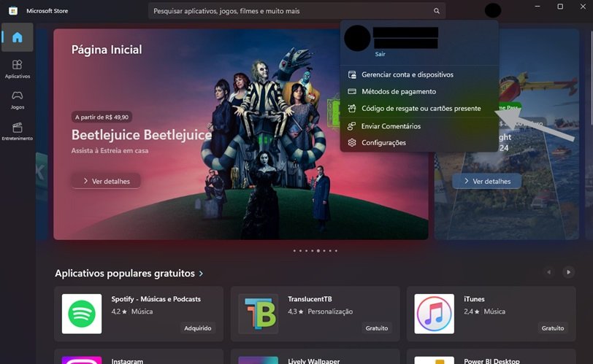Open the iTunes app icon
This screenshot has width=593, height=364.
tap(434, 314)
